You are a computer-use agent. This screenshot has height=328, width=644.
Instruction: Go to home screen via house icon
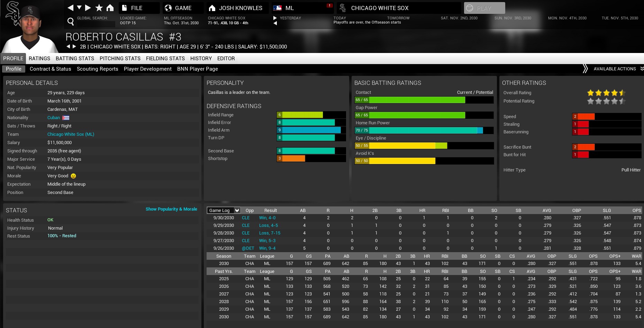tap(110, 8)
